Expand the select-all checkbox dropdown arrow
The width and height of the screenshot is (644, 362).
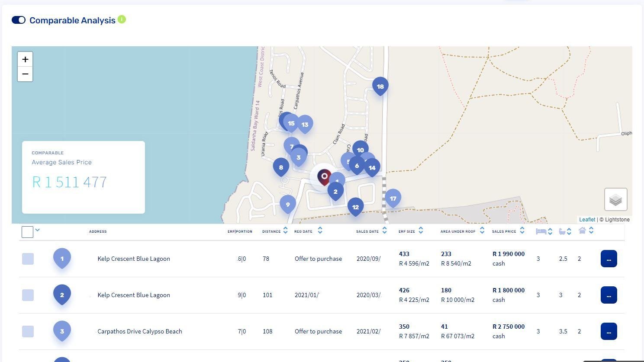click(x=37, y=230)
